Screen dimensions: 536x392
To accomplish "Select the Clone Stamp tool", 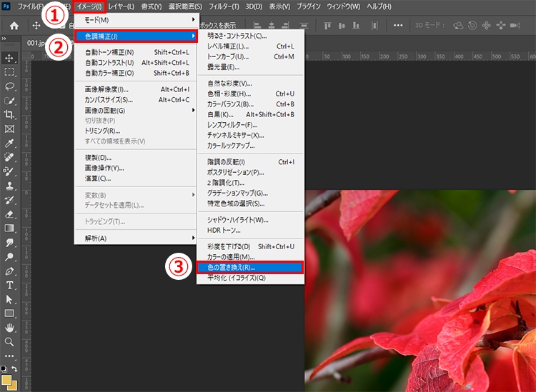I will pos(9,186).
